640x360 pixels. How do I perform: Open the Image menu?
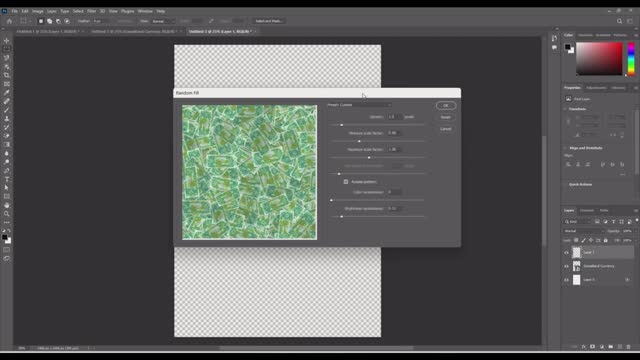tap(38, 11)
